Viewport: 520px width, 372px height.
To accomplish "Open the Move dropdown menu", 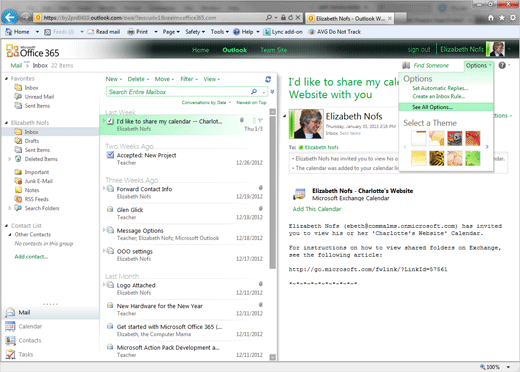I will click(164, 79).
